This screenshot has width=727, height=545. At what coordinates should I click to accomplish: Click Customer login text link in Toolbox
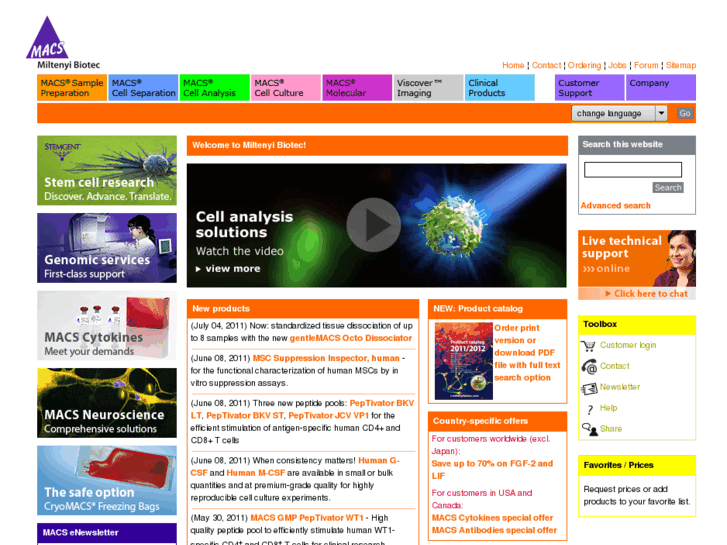(x=628, y=345)
